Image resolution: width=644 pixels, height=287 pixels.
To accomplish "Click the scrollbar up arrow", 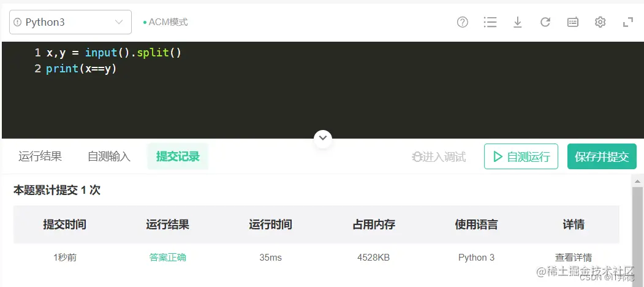I will pos(637,181).
